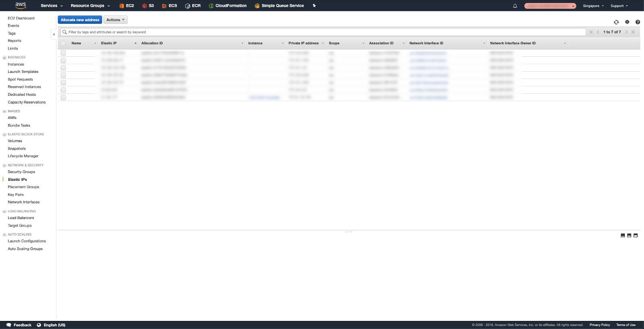Click the Feedback speech bubble

tap(9, 325)
